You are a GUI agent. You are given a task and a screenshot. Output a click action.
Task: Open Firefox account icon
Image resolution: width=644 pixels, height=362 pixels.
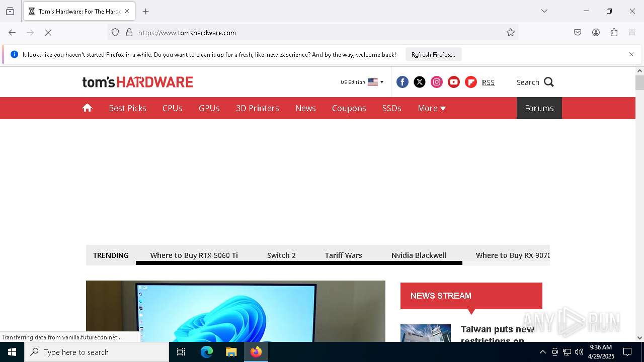596,33
